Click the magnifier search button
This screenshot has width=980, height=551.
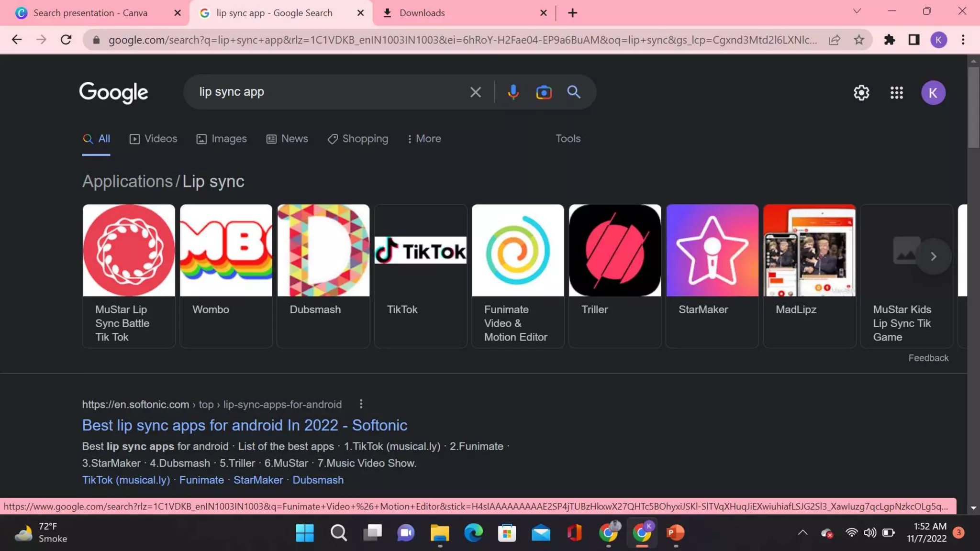tap(574, 92)
